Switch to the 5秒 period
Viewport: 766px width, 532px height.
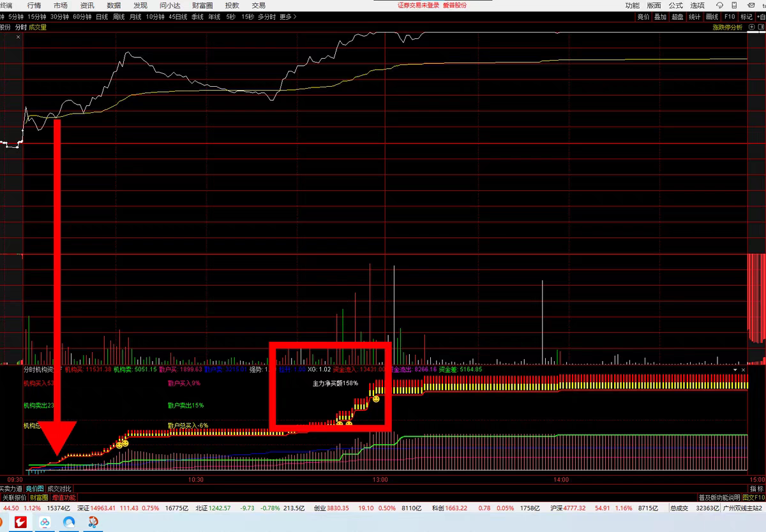(230, 17)
